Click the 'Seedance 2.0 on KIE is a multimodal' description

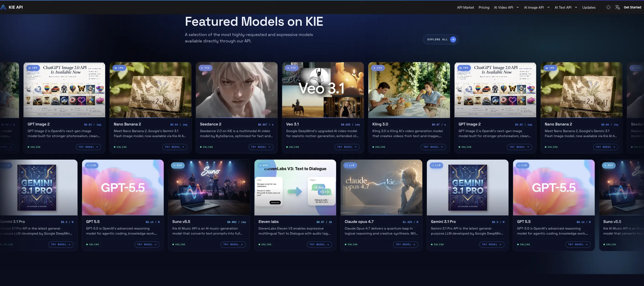[x=236, y=133]
